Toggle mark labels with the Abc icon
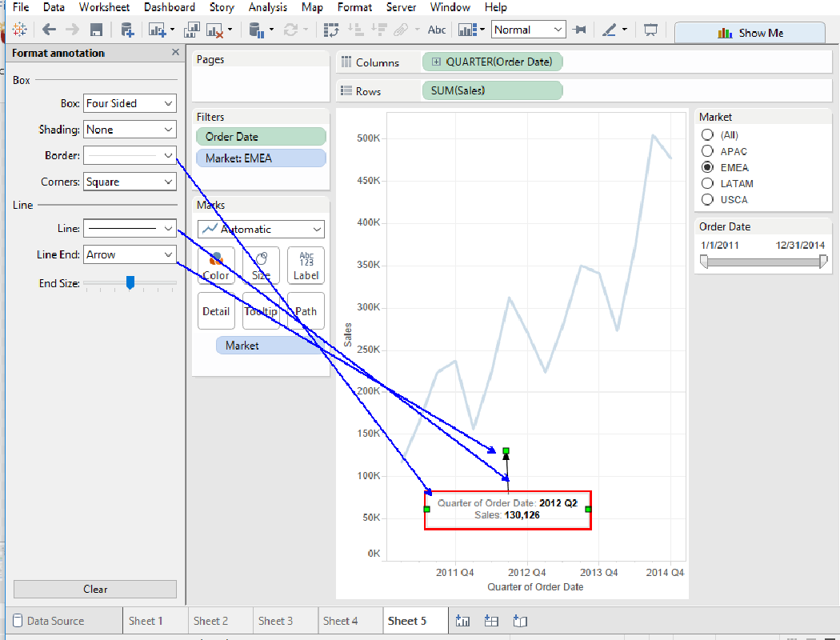The width and height of the screenshot is (840, 640). click(436, 30)
